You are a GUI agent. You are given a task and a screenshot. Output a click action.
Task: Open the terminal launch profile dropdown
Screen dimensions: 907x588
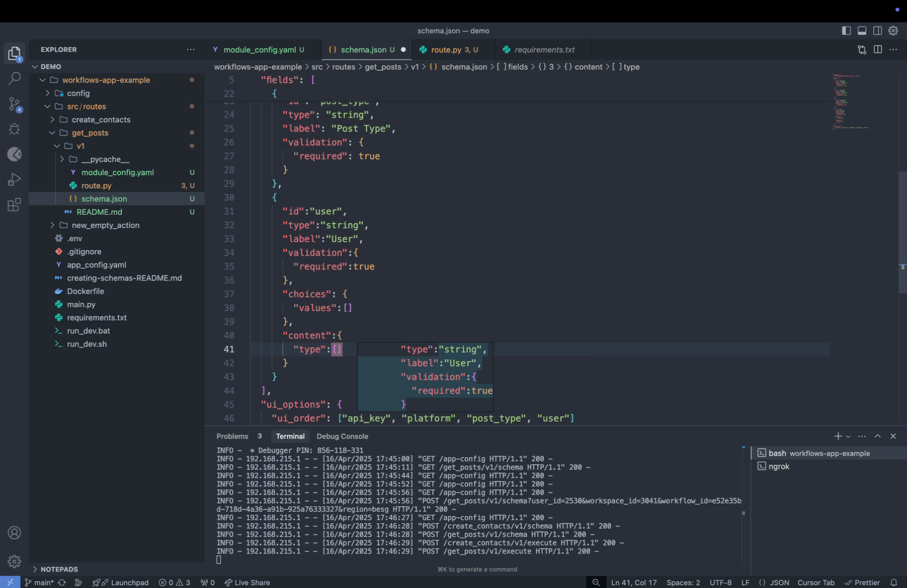coord(848,436)
